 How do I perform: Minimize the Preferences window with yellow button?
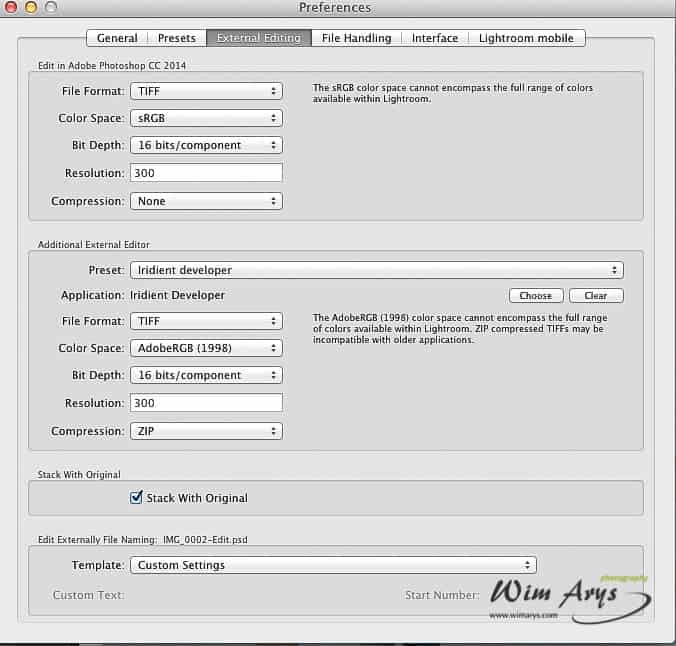[x=31, y=7]
